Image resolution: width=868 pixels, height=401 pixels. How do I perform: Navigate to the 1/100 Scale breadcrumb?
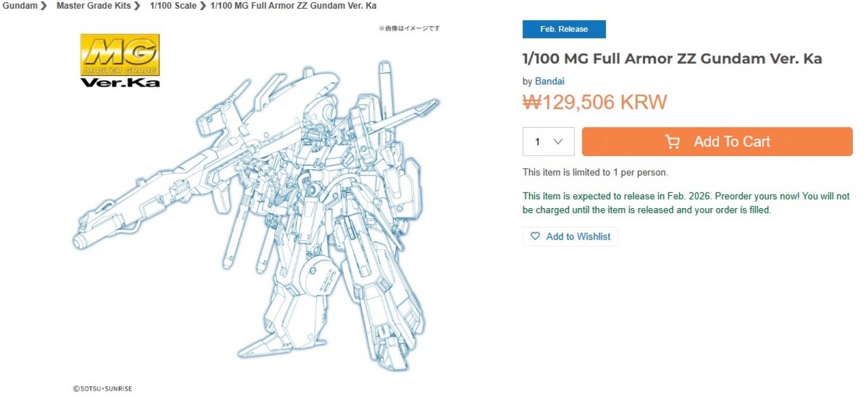pos(173,6)
